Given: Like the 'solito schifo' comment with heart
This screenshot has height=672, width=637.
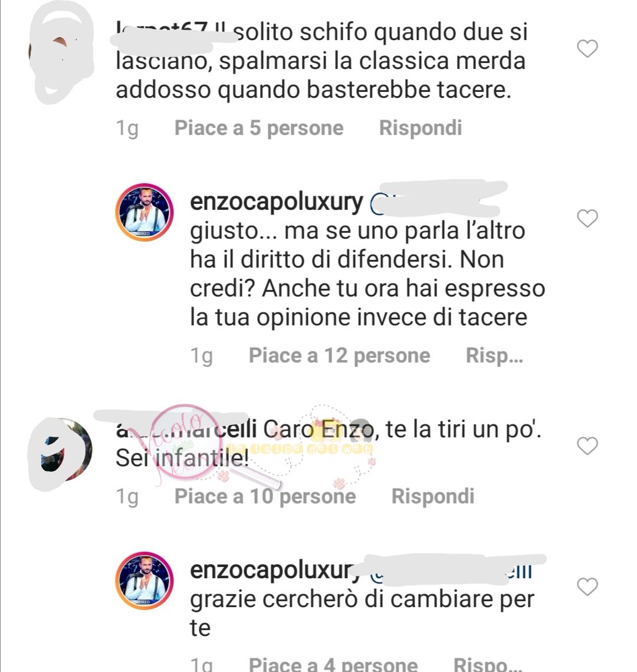Looking at the screenshot, I should (x=587, y=48).
